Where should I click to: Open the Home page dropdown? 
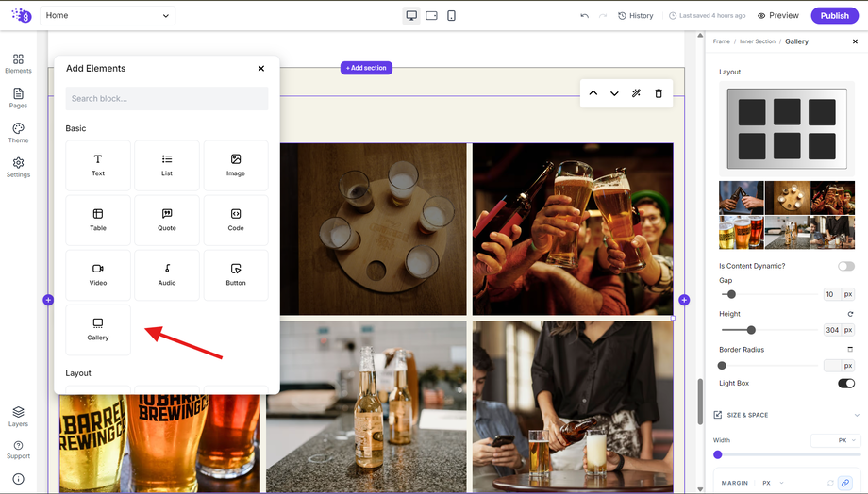pos(108,15)
